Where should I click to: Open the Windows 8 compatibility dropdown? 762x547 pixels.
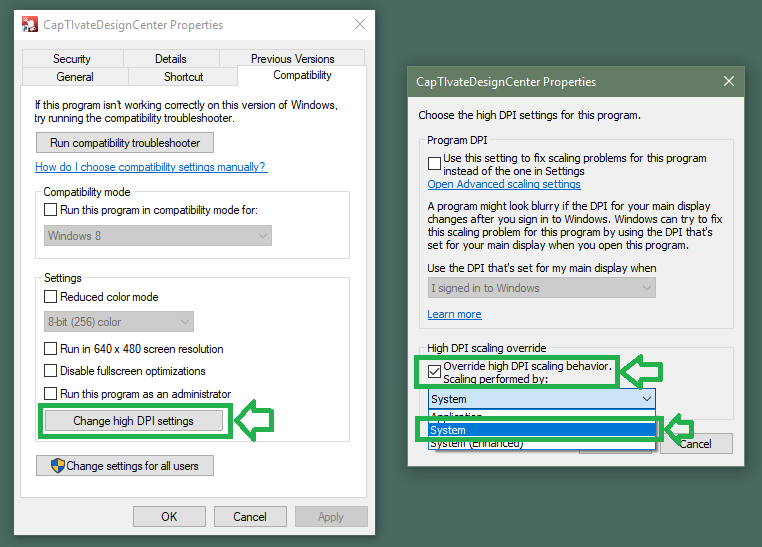[157, 236]
